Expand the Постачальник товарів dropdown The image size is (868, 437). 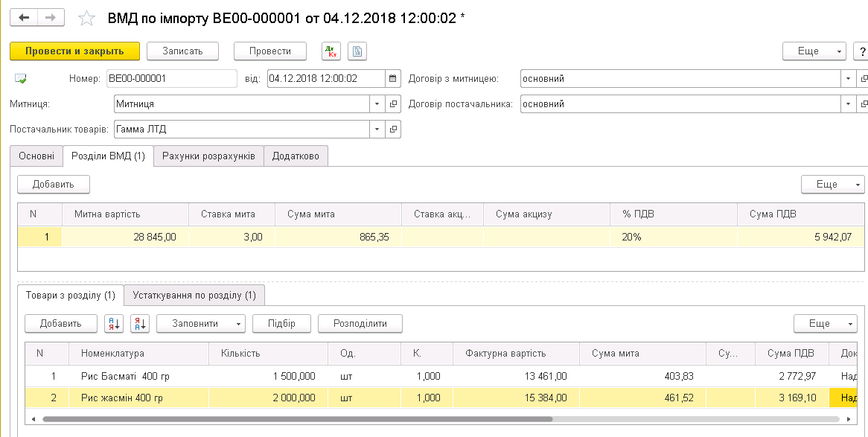[x=377, y=130]
